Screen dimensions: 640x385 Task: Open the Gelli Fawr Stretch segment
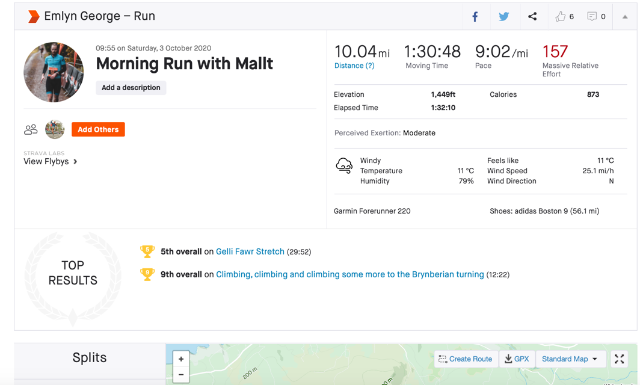click(x=250, y=251)
